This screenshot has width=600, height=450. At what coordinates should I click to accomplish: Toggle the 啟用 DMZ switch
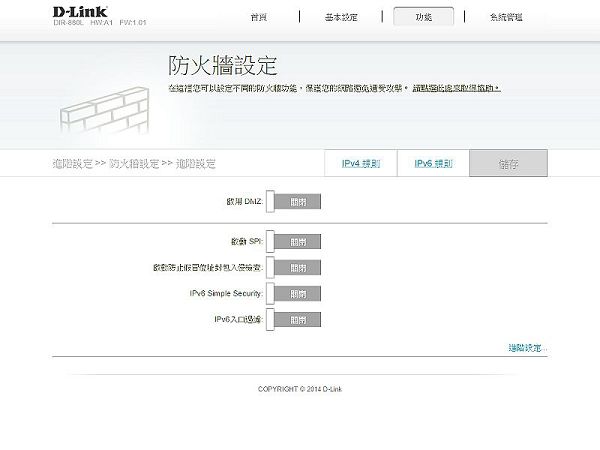pos(293,201)
